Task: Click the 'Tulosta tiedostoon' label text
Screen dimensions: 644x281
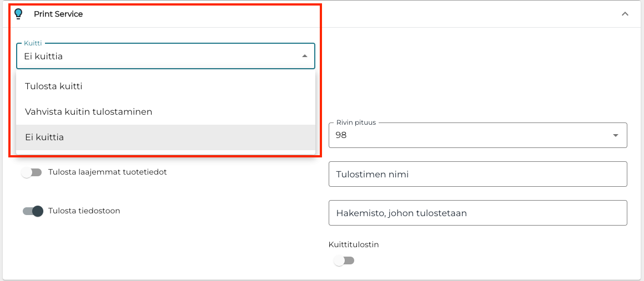Action: [84, 211]
